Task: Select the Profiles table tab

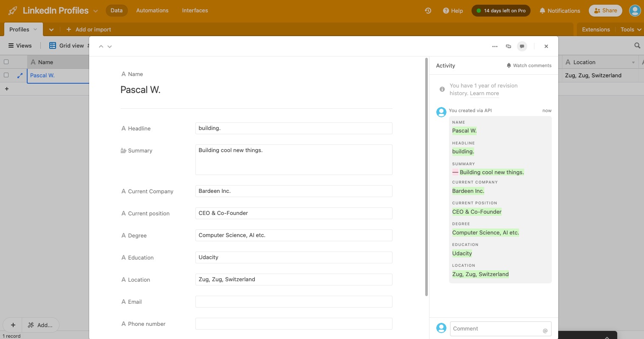Action: point(23,29)
